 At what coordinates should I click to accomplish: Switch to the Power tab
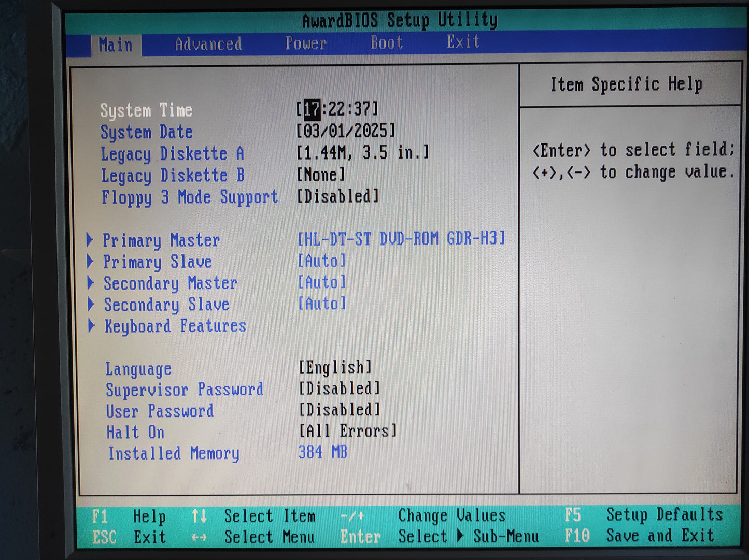pyautogui.click(x=306, y=43)
